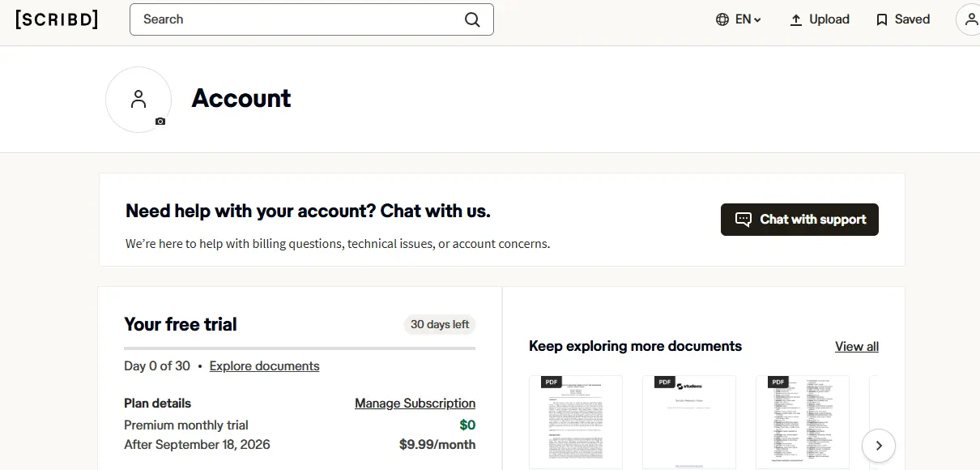Click the camera icon on avatar
Screen dimensions: 980x470
tap(160, 122)
